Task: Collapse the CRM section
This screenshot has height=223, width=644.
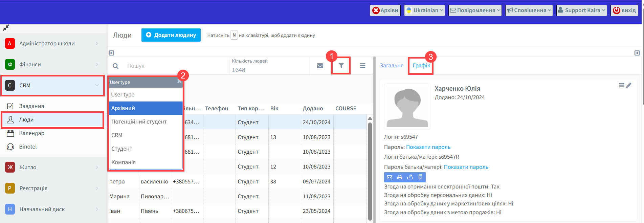Action: 97,85
